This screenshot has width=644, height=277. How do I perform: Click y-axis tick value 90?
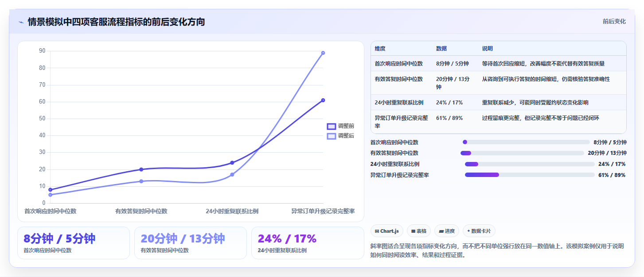[x=42, y=51]
